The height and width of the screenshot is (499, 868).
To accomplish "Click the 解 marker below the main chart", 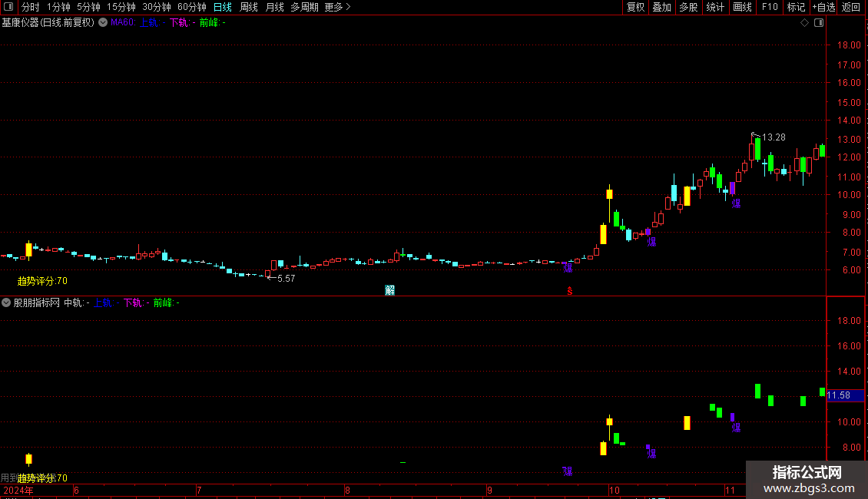I will click(389, 290).
